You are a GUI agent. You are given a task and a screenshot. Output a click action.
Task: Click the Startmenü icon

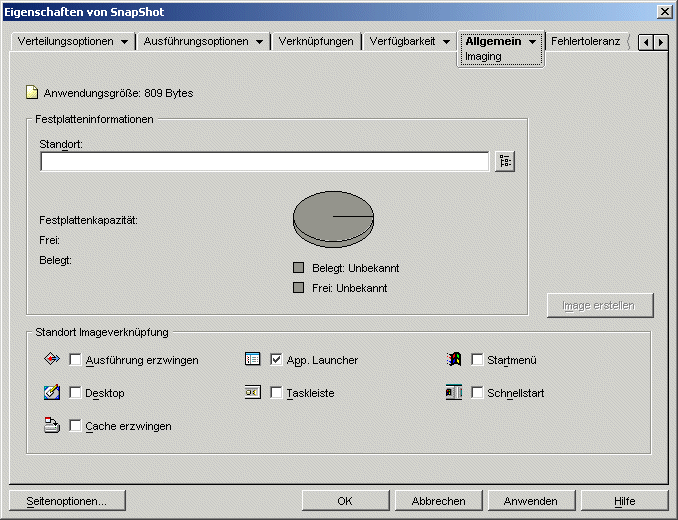click(454, 360)
